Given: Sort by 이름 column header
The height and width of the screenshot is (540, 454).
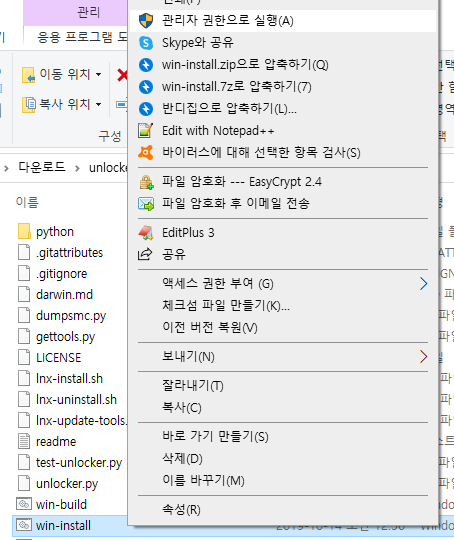Looking at the screenshot, I should (27, 202).
